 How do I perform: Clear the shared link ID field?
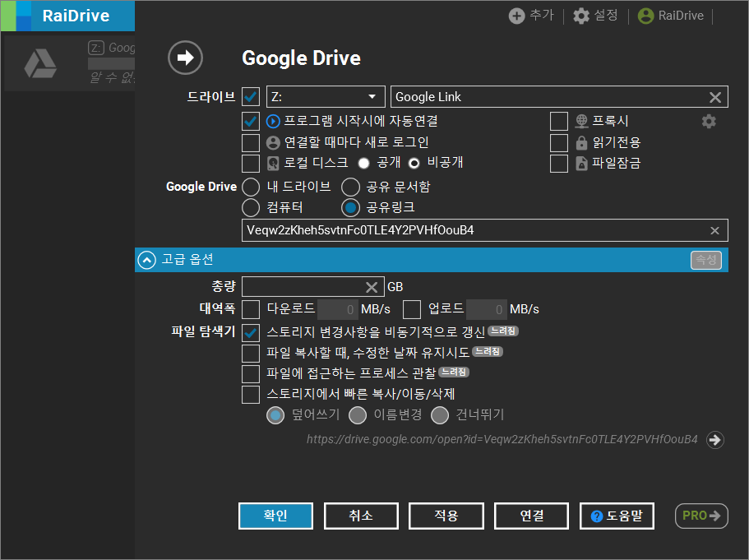tap(714, 231)
